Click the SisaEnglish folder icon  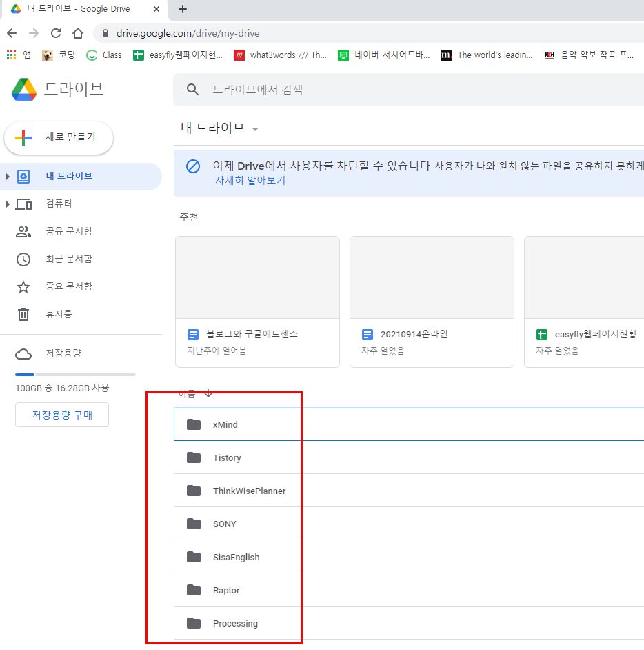[x=194, y=557]
